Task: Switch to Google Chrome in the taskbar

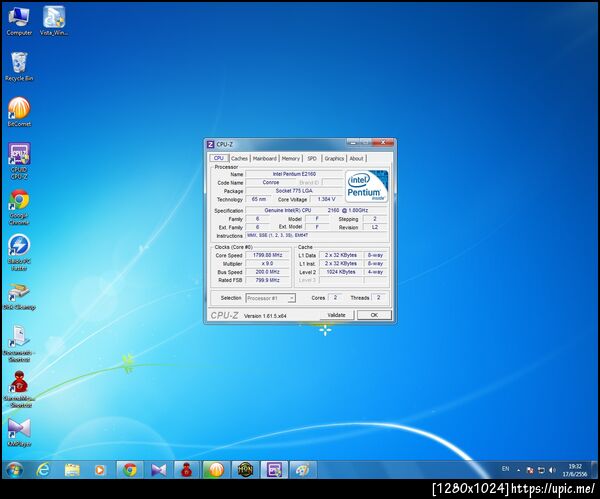Action: 130,470
